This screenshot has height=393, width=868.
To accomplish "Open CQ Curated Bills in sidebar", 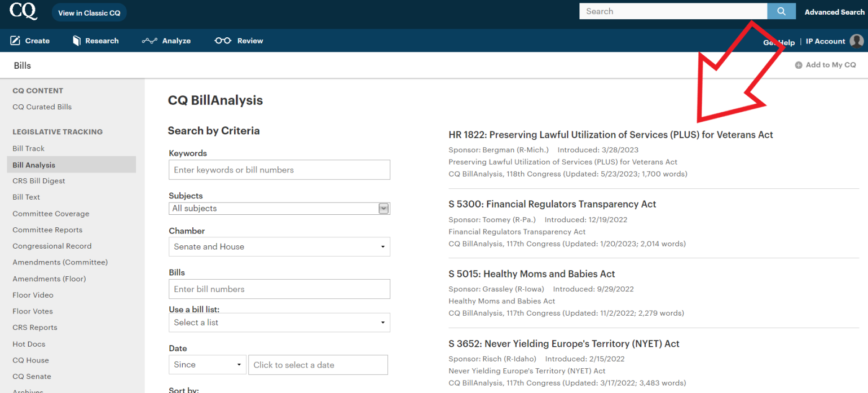I will point(42,107).
